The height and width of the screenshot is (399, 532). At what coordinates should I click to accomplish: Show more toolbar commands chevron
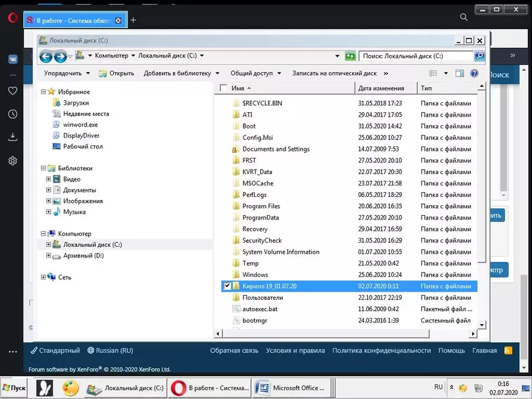[x=386, y=74]
